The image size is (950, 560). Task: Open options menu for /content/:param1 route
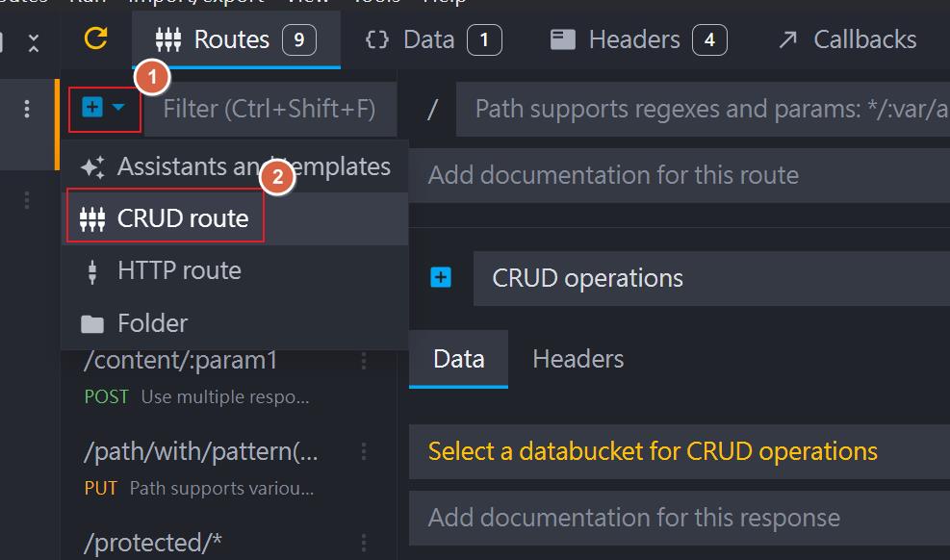[364, 361]
